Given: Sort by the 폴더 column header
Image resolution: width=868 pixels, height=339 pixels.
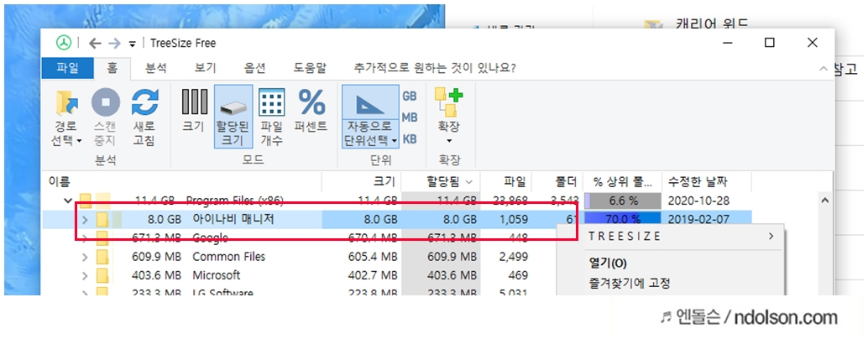Looking at the screenshot, I should click(557, 181).
